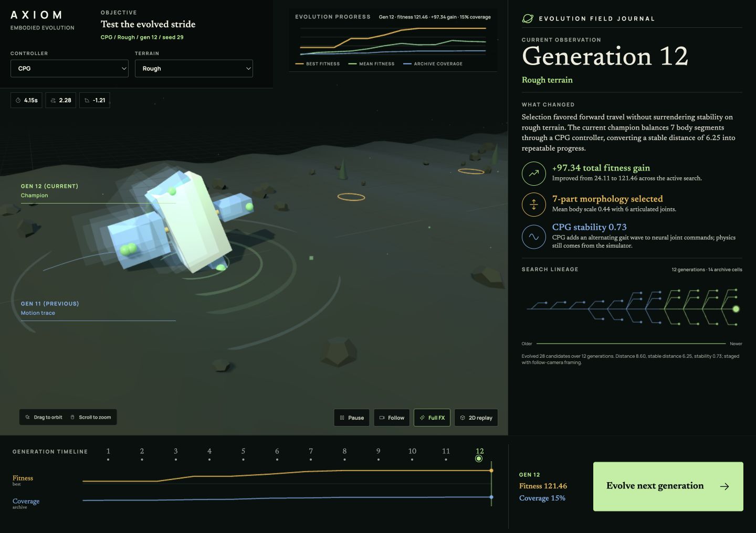
Task: Jump to generation 7 on the timeline
Action: tap(311, 454)
